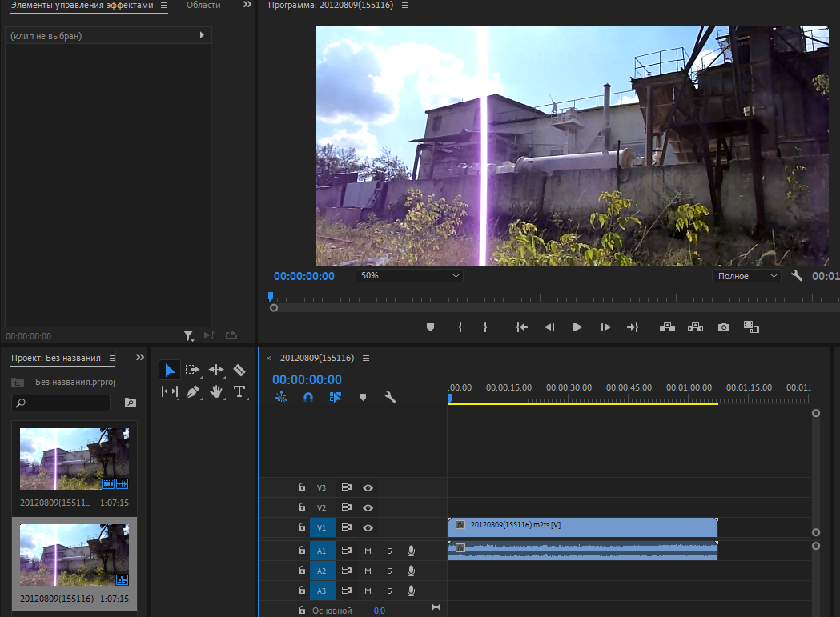Select the Slip tool
840x617 pixels.
(170, 391)
